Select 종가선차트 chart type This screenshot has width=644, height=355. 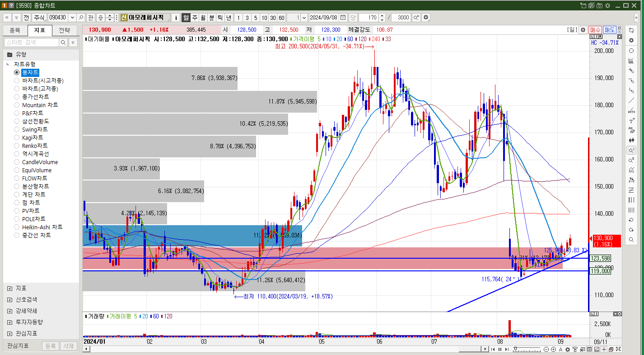click(x=17, y=97)
